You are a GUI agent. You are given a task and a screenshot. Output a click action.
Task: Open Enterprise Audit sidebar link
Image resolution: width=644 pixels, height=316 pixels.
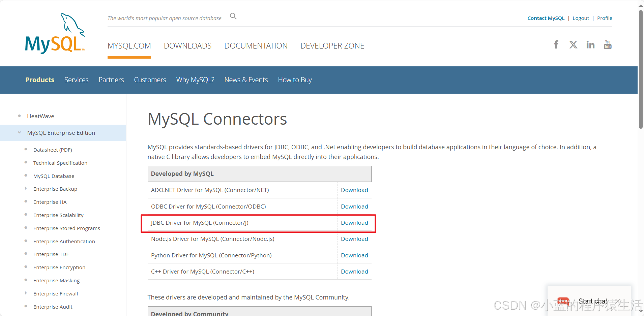pyautogui.click(x=53, y=307)
